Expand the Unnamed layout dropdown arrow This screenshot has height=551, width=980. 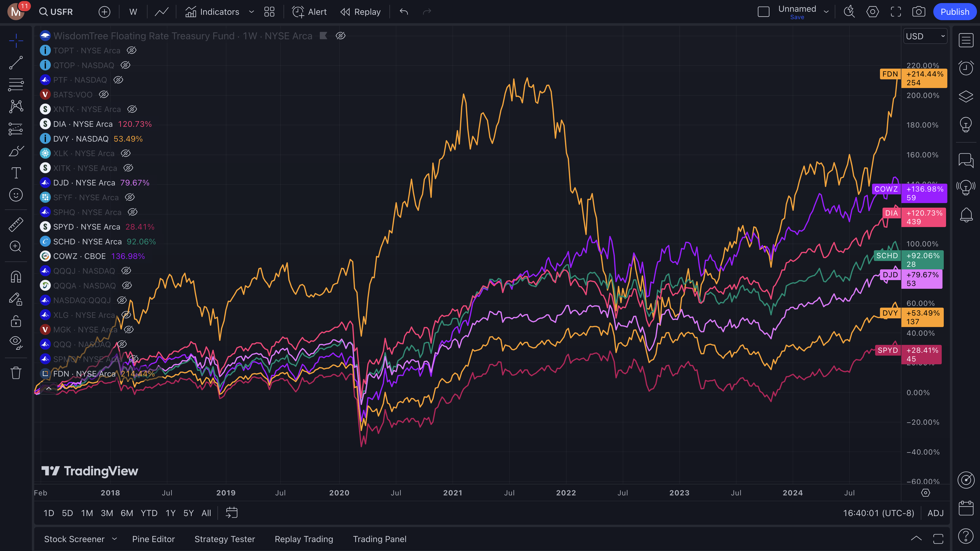tap(826, 12)
